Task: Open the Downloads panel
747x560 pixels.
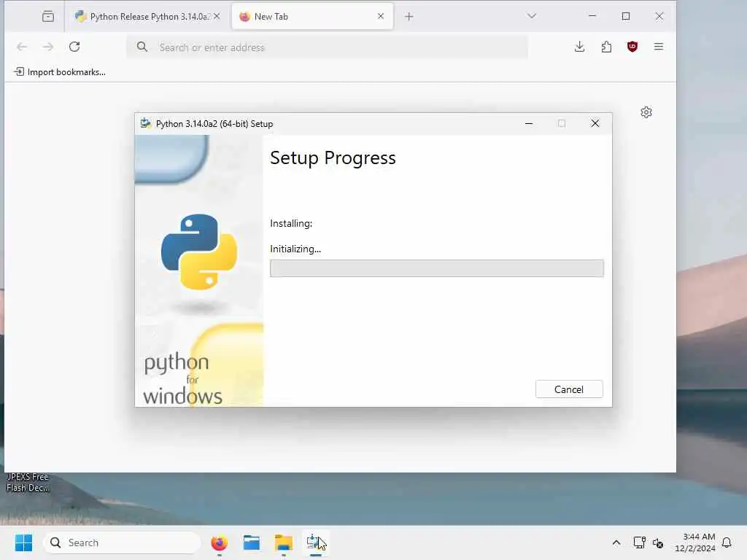Action: point(579,47)
